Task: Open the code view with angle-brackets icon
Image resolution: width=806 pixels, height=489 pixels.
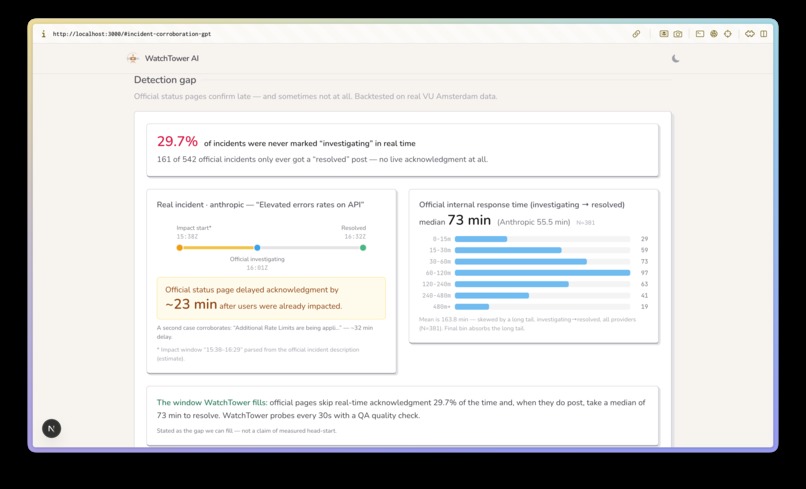Action: (750, 34)
